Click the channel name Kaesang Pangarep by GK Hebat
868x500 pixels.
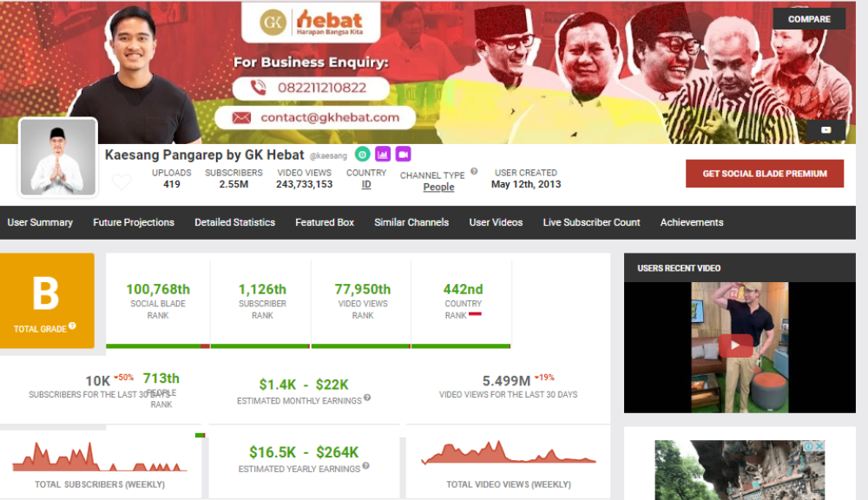point(204,155)
